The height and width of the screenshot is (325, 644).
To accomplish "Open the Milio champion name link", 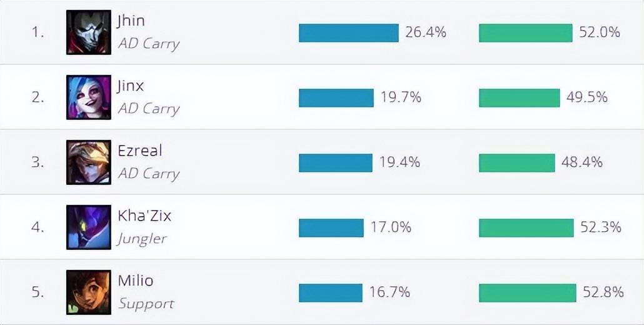I will pos(135,281).
